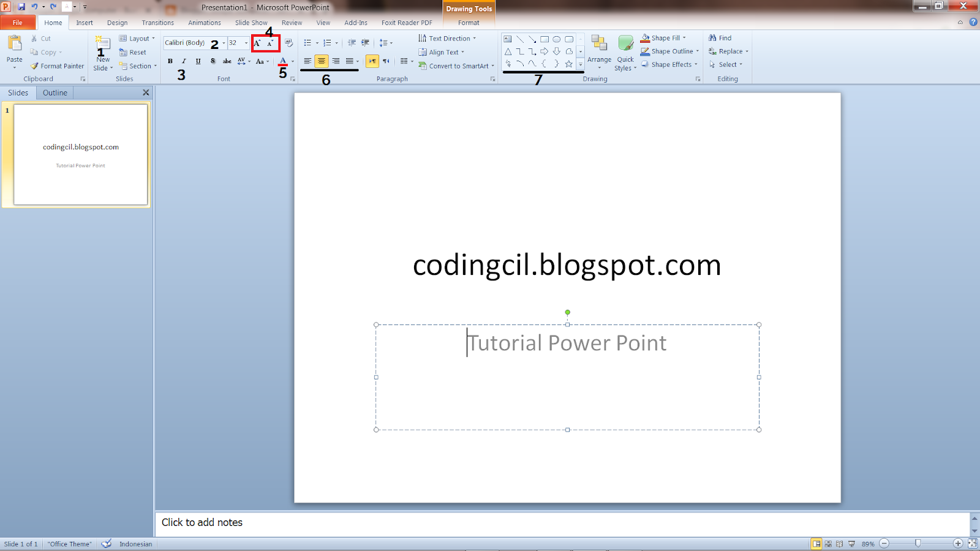Open the Insert ribbon tab
Viewport: 980px width, 551px height.
[x=85, y=23]
